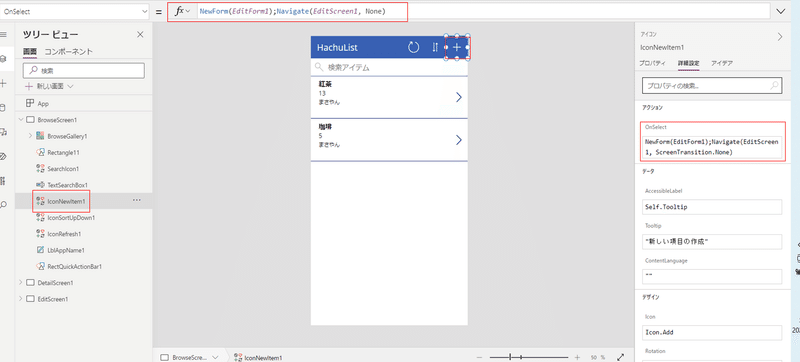Select Rectangle11 in the tree
This screenshot has width=800, height=362.
[63, 152]
